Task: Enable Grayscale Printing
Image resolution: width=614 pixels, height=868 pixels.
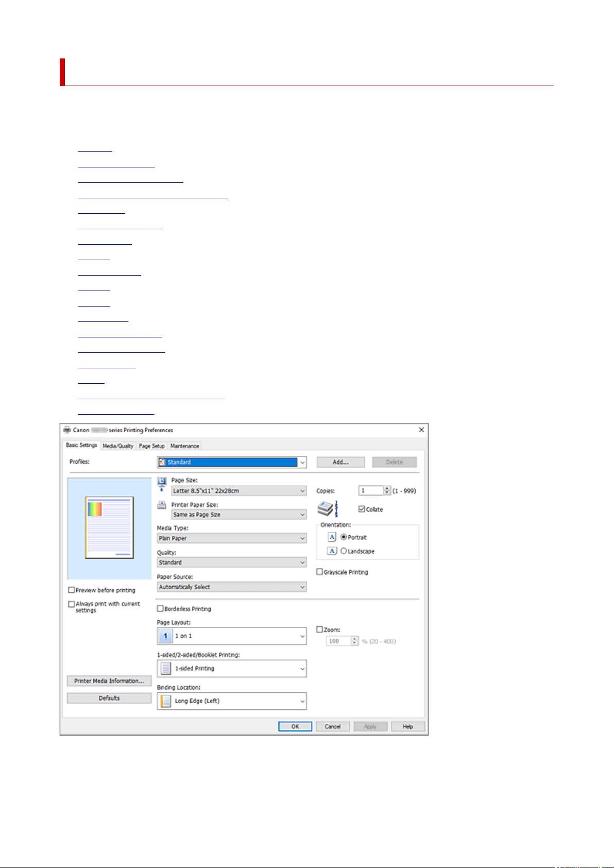Action: tap(319, 572)
